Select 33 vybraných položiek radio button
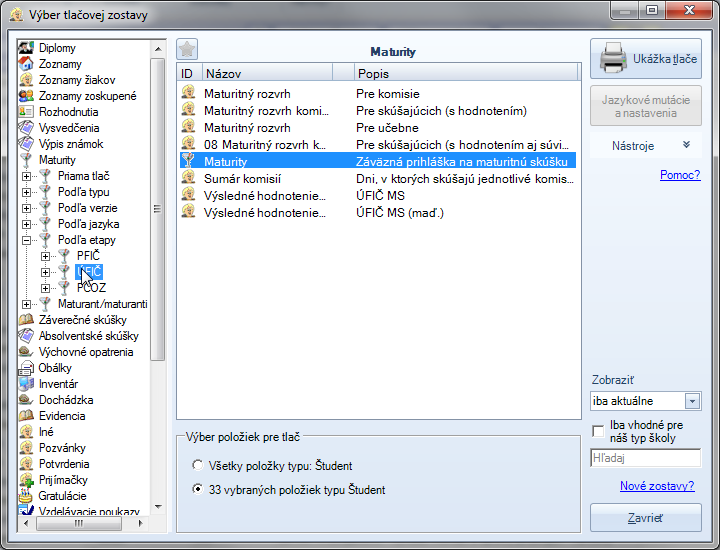Image resolution: width=721 pixels, height=550 pixels. click(198, 489)
